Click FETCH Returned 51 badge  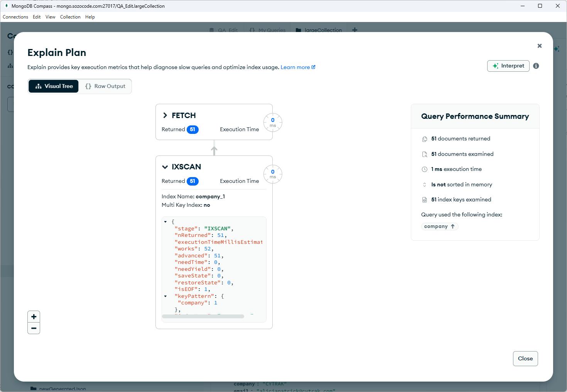coord(192,130)
